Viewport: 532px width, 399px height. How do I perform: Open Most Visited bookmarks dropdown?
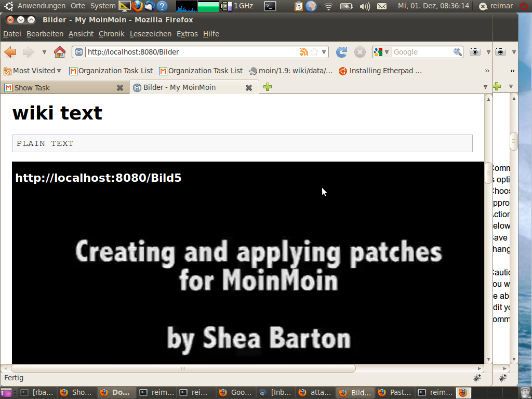coord(33,71)
